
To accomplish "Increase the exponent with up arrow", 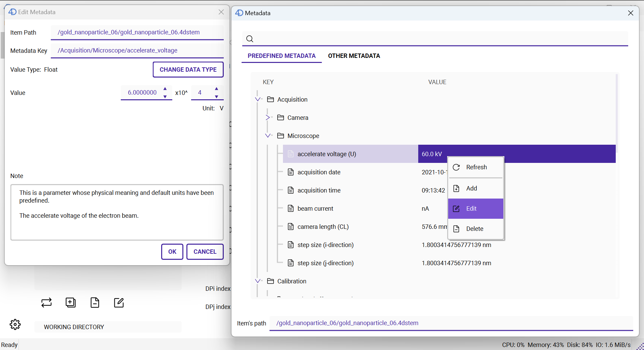I will 216,89.
